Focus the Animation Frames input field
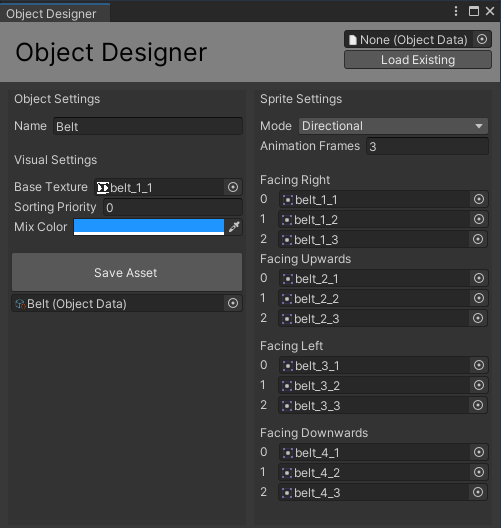This screenshot has height=528, width=501. (427, 146)
